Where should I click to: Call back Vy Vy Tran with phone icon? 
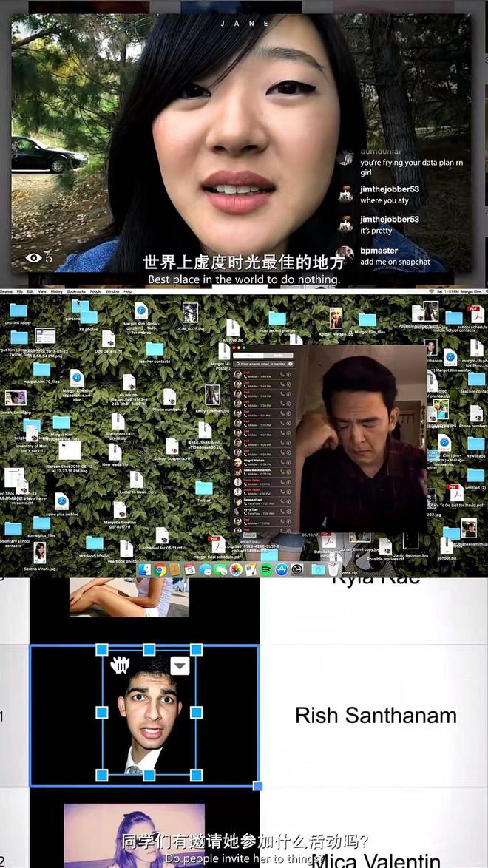click(282, 512)
